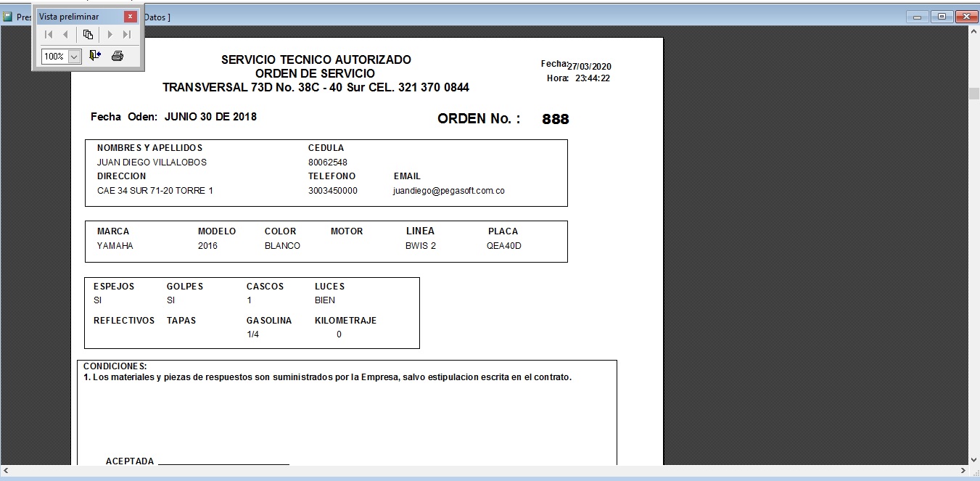980x481 pixels.
Task: Advance to the next preview page
Action: pos(110,34)
